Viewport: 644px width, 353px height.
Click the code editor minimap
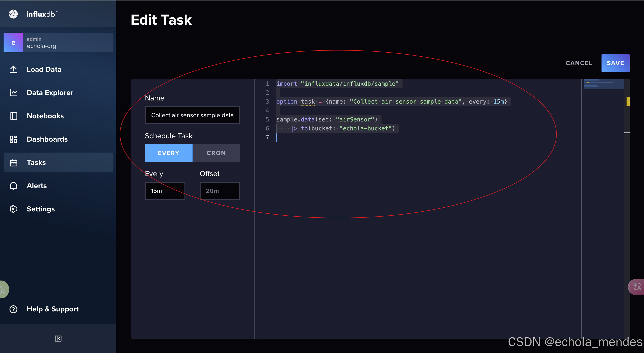pyautogui.click(x=604, y=84)
